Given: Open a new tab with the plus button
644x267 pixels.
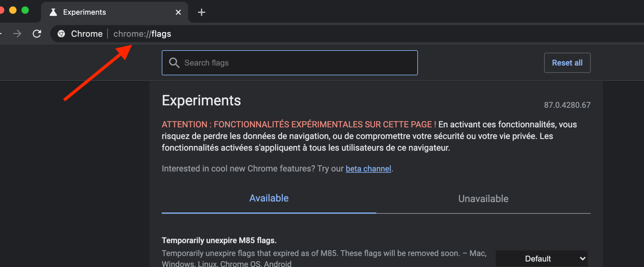Looking at the screenshot, I should point(202,12).
